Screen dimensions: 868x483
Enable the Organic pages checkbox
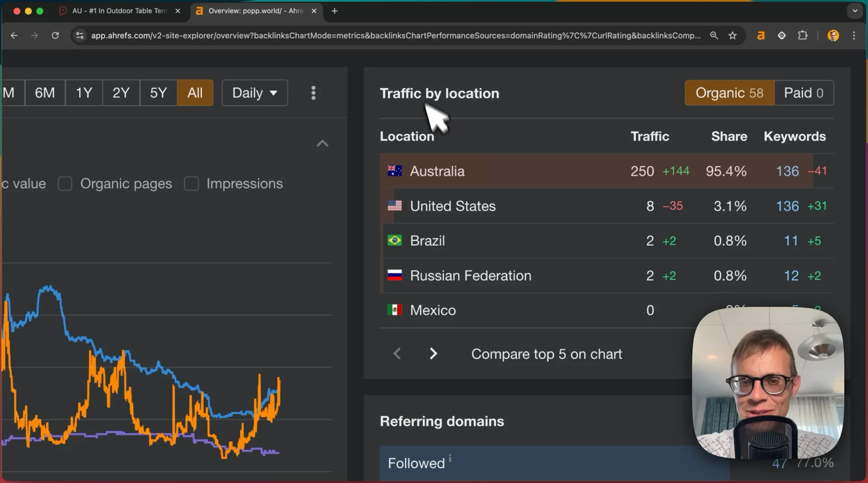pos(65,183)
